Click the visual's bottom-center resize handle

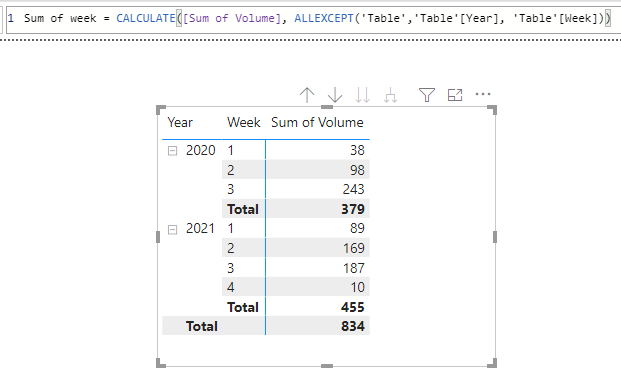[x=327, y=366]
